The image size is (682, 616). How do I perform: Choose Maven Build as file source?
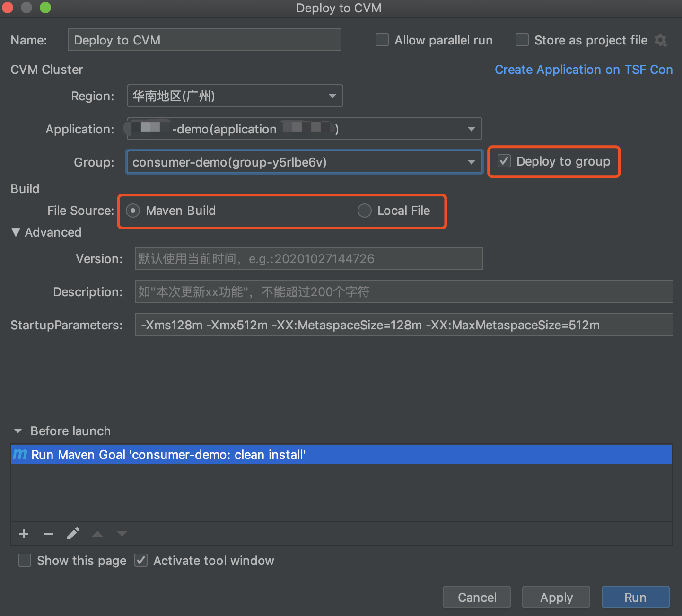coord(133,211)
